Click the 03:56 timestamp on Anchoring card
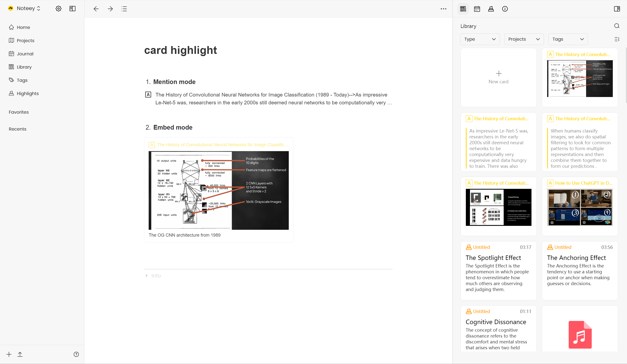 607,247
